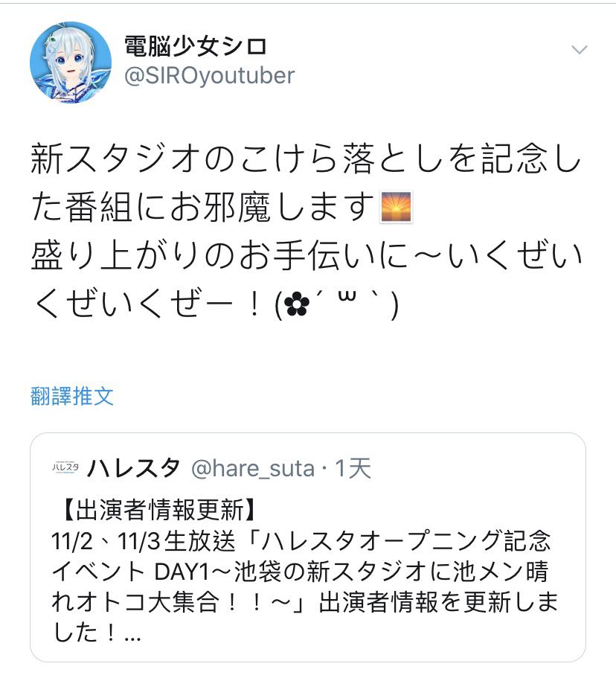Image resolution: width=616 pixels, height=681 pixels.
Task: Click the いくぜいくぜー tweet text line
Action: [215, 304]
